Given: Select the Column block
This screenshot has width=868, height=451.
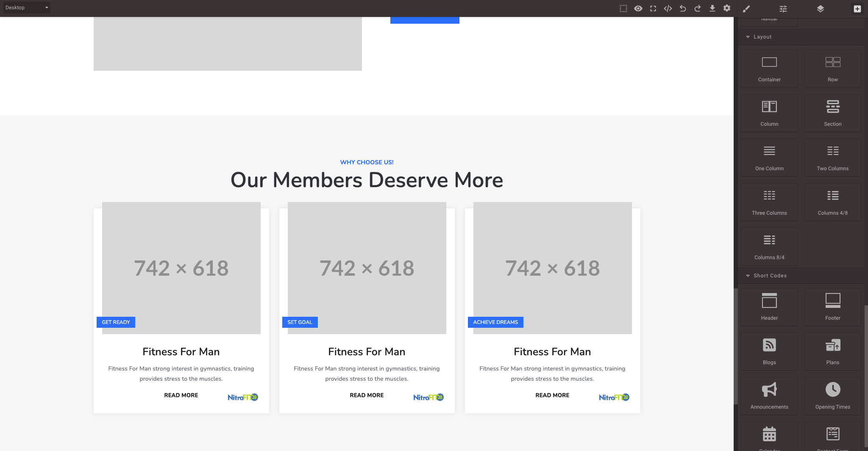Looking at the screenshot, I should [x=769, y=113].
